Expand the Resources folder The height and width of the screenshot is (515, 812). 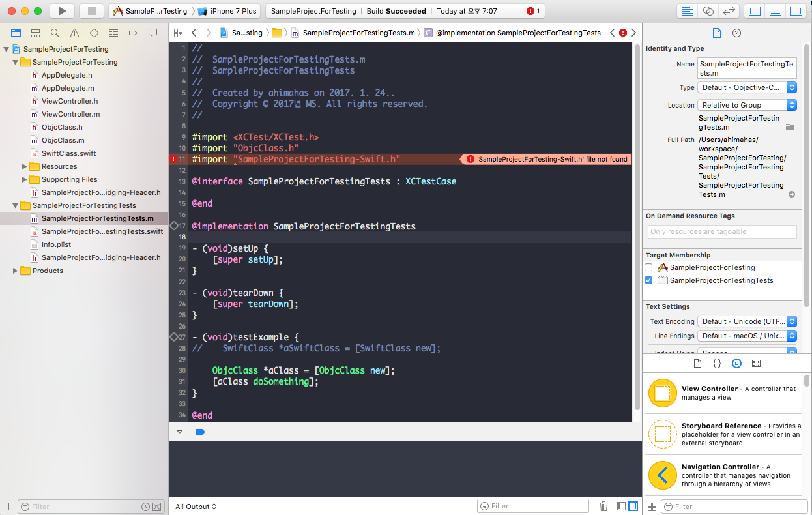point(25,166)
